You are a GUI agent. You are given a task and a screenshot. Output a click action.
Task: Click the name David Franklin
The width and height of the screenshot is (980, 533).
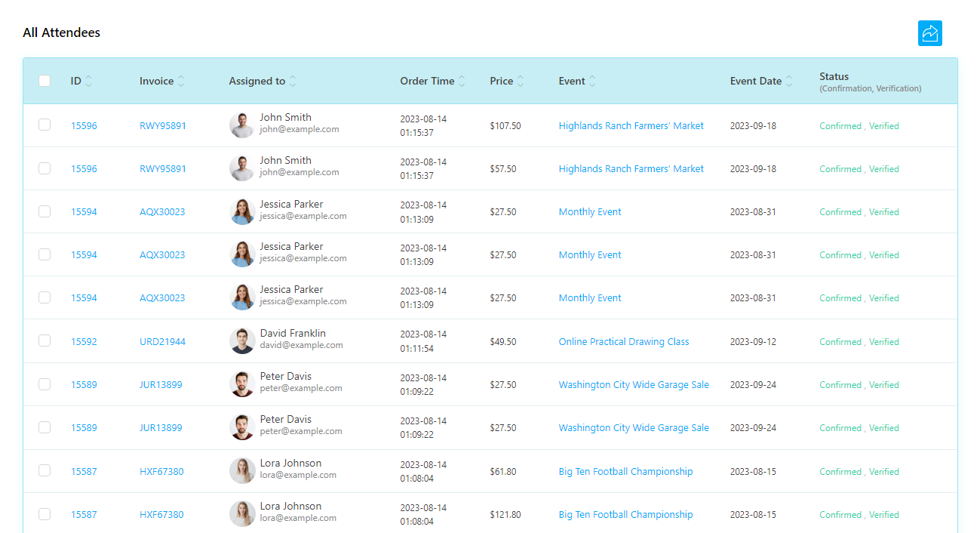point(293,333)
